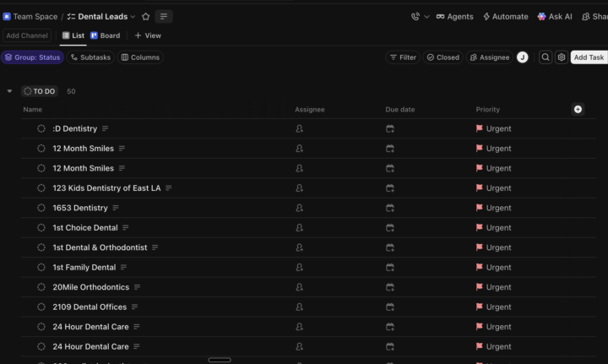Select the List view tab
This screenshot has height=364, width=608.
coord(73,35)
